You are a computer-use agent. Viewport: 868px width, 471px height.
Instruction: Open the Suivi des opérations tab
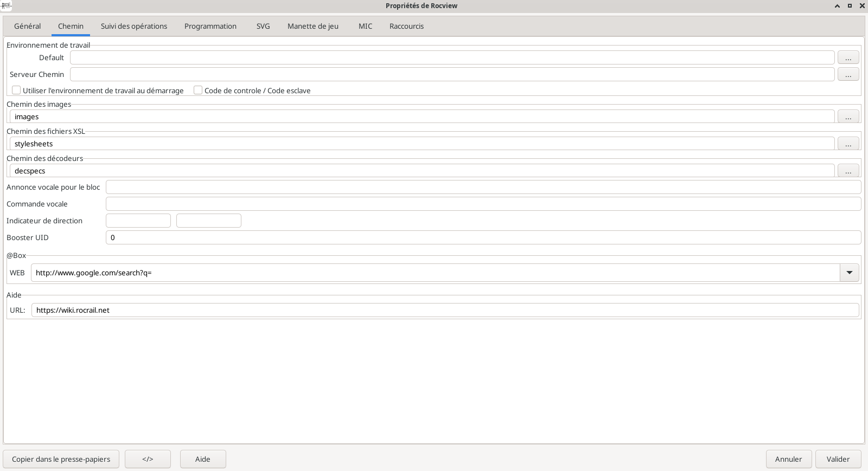point(134,26)
